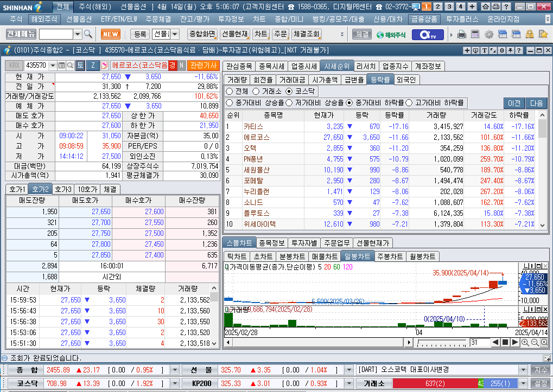Open settings gear icon in toolbar
Viewport: 553px width, 392px height.
(489, 34)
